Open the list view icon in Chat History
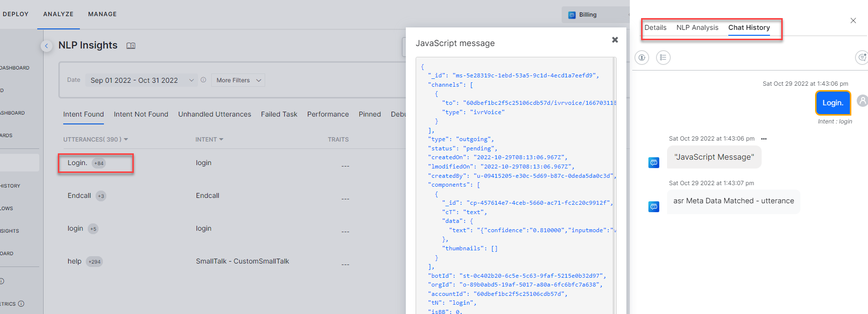868x314 pixels. (663, 57)
